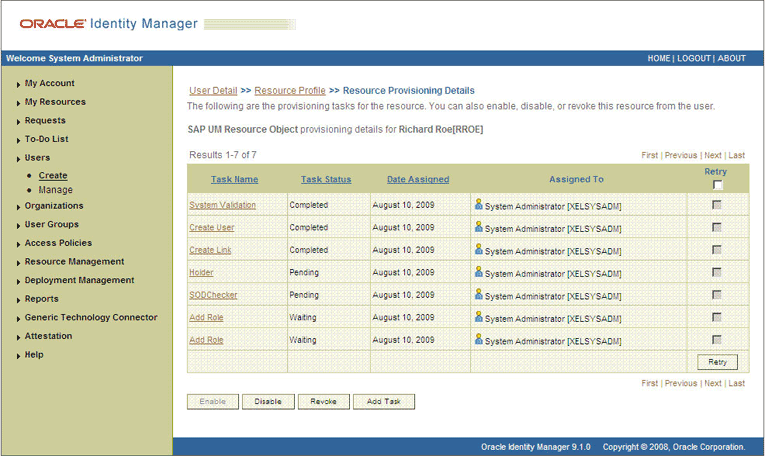This screenshot has height=456, width=765.
Task: Click 'Results 1-7 of 7' text
Action: (223, 155)
